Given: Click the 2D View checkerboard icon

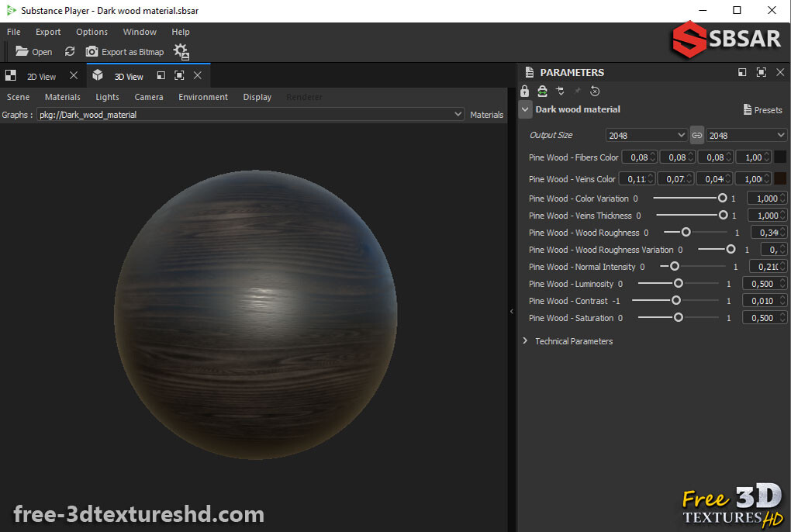Looking at the screenshot, I should click(x=10, y=75).
